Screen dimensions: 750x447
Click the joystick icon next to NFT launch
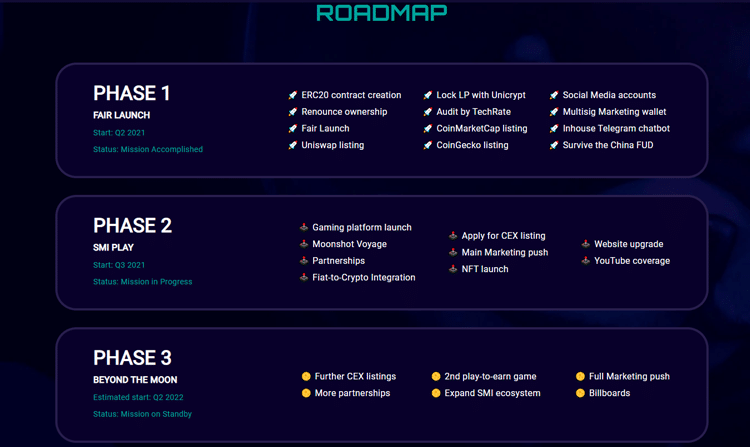tap(453, 269)
